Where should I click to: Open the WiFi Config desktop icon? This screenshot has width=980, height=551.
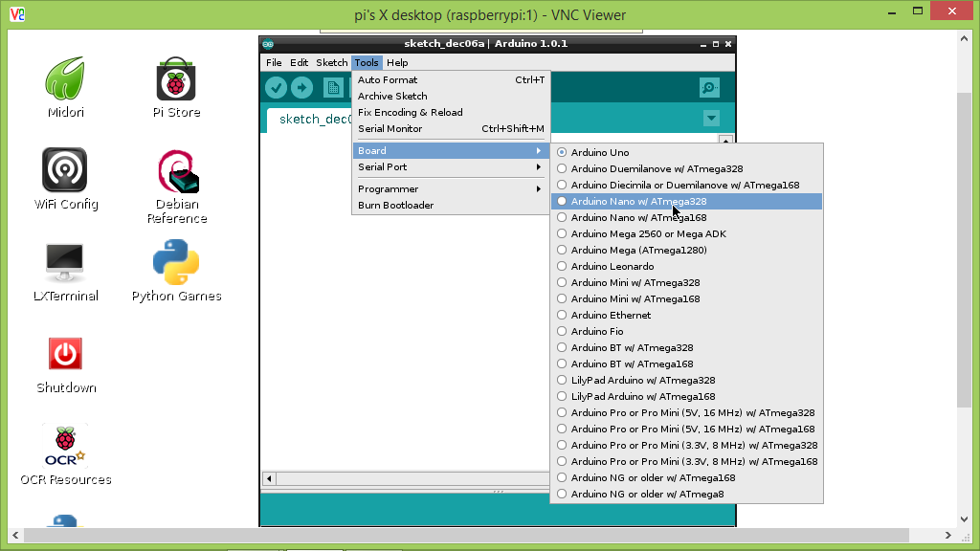tap(65, 179)
